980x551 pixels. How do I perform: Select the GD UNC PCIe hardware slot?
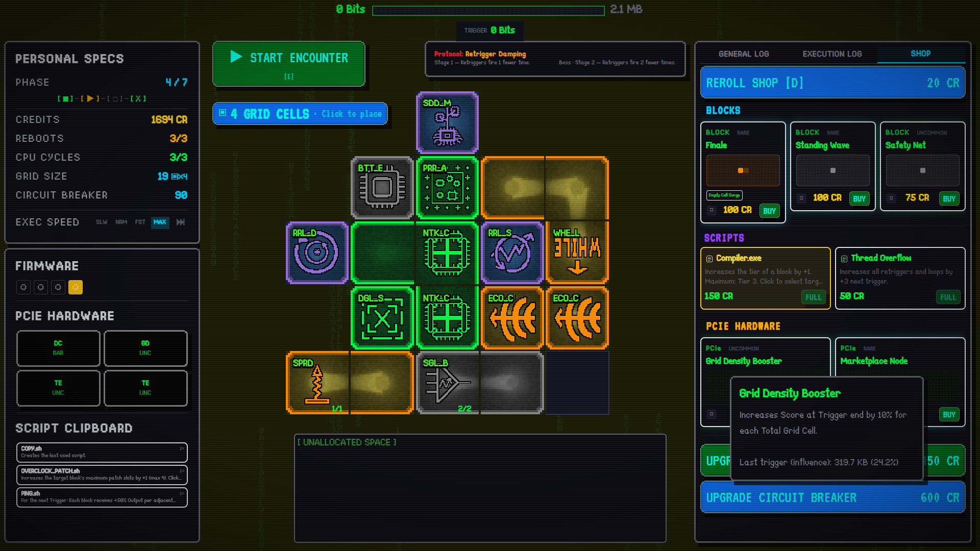(x=145, y=348)
